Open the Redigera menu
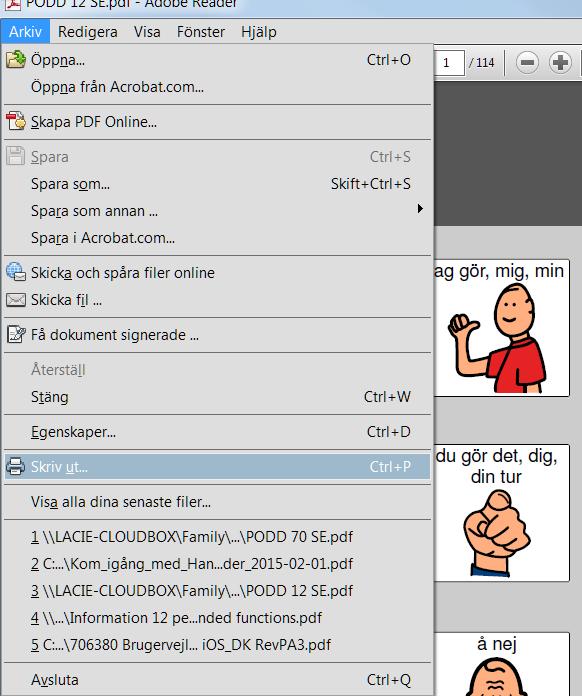Image resolution: width=582 pixels, height=696 pixels. 87,32
